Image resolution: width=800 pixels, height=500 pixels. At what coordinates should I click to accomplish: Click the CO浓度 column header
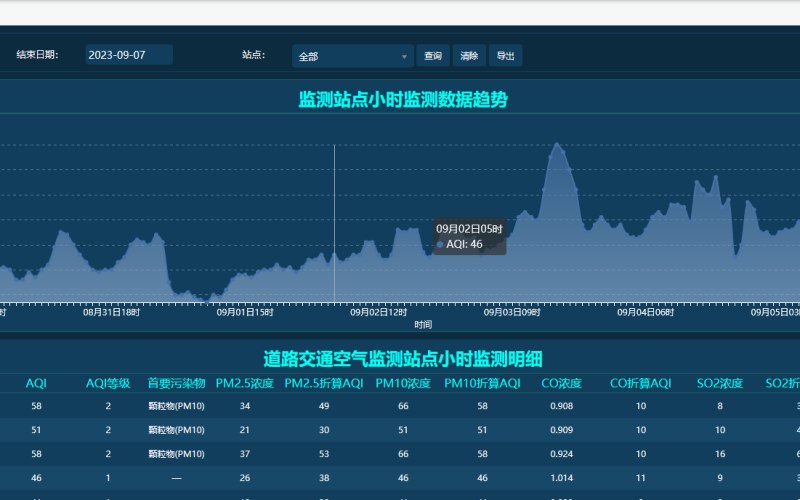click(x=562, y=384)
